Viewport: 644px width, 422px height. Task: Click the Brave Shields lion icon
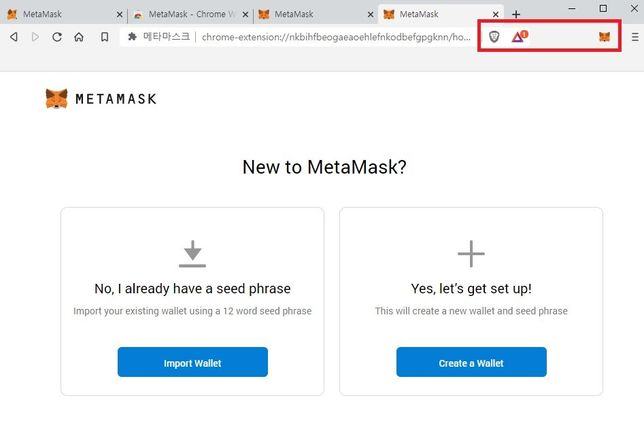tap(494, 37)
